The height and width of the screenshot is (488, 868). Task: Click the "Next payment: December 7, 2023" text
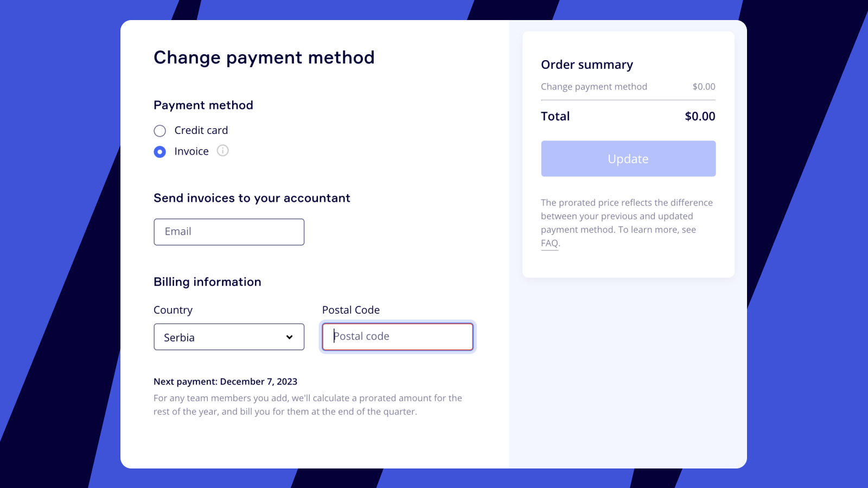(x=225, y=382)
